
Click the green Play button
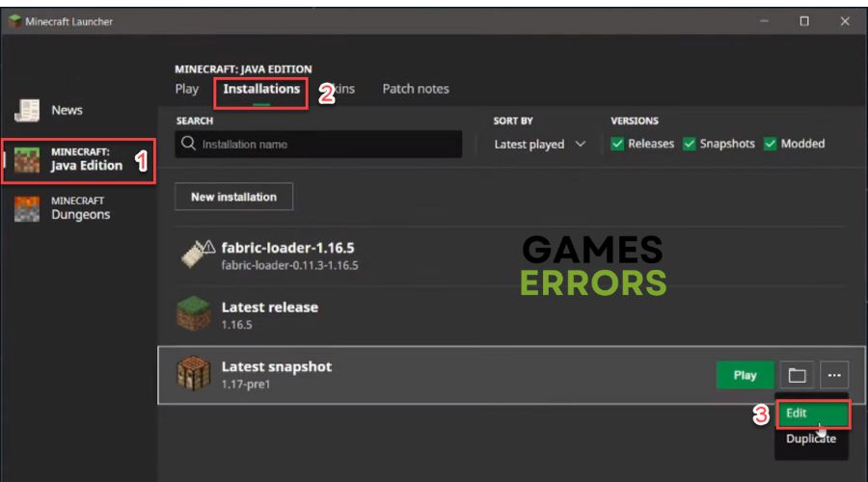coord(745,375)
